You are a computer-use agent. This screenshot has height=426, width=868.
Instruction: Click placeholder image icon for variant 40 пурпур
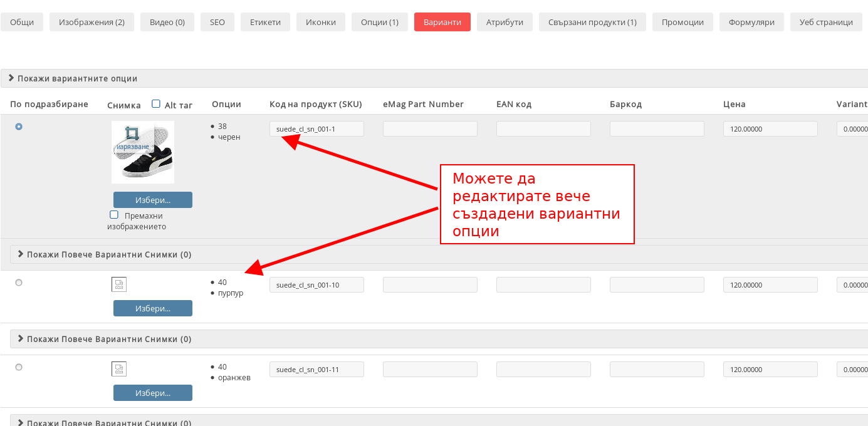[x=119, y=285]
